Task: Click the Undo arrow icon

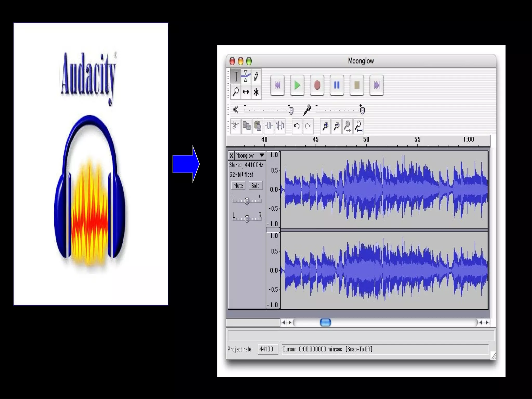Action: (297, 126)
